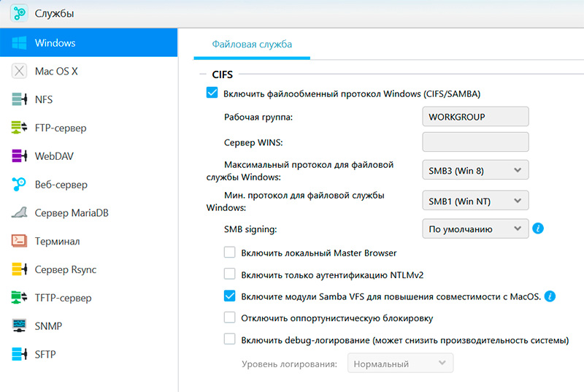Click the empty Сервер WINS field

[x=475, y=142]
